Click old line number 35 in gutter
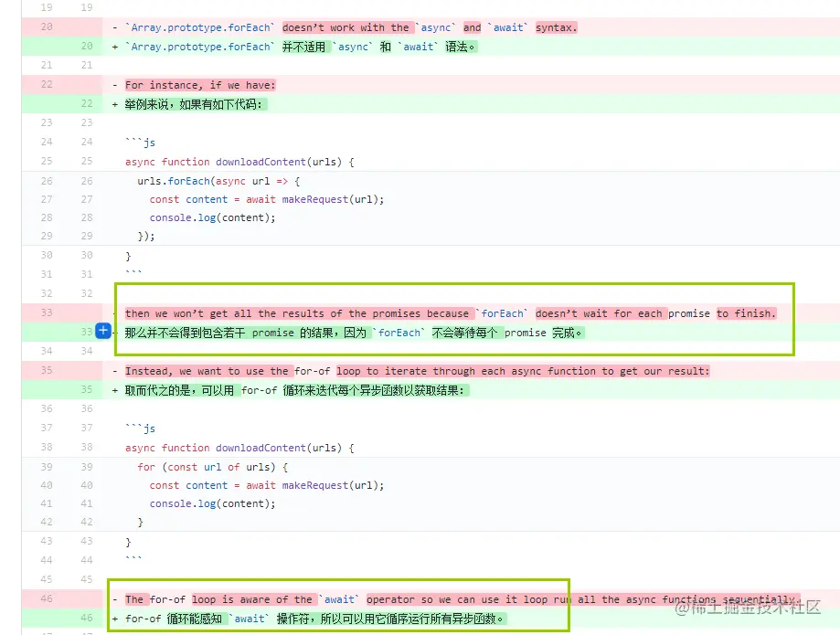The image size is (840, 635). click(47, 370)
